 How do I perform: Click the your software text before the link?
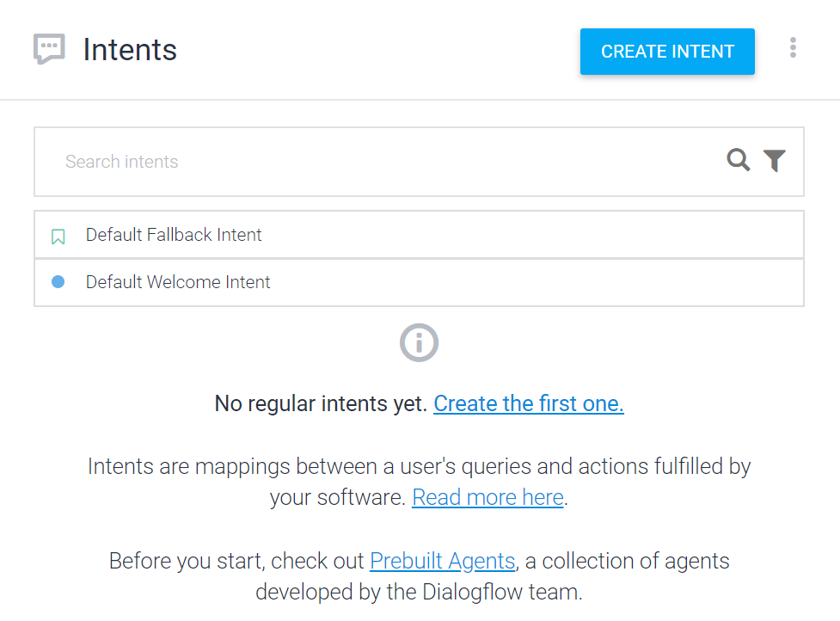click(338, 497)
